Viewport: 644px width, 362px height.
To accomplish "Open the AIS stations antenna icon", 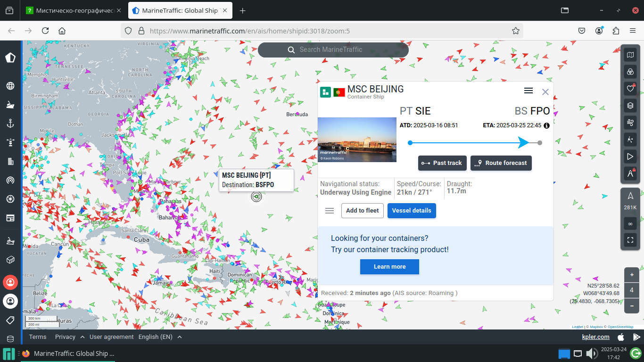I will tap(10, 180).
